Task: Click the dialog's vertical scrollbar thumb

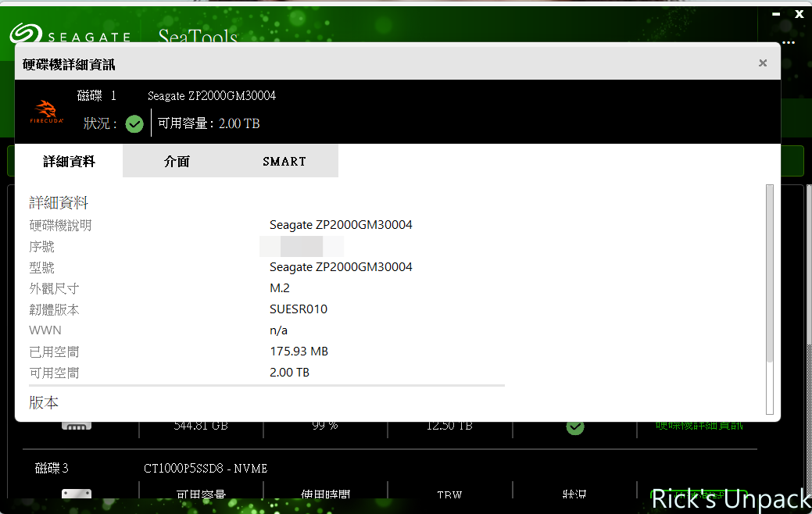Action: click(x=770, y=273)
